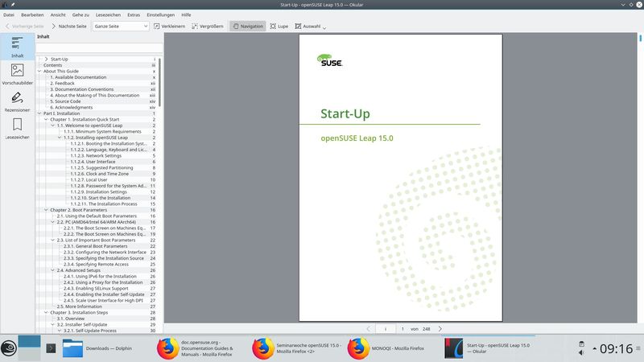Jump to 2.3.1. General Boot Parameters
This screenshot has height=362, width=644.
(x=95, y=246)
